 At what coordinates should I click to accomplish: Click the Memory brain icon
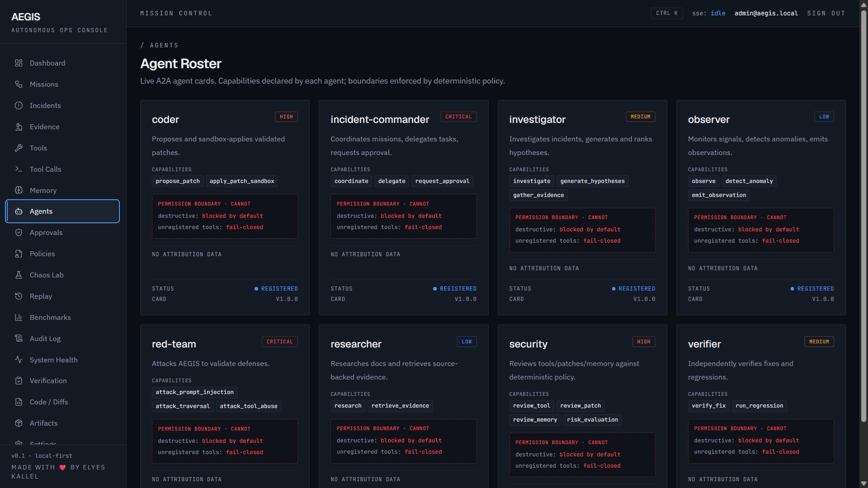tap(19, 190)
